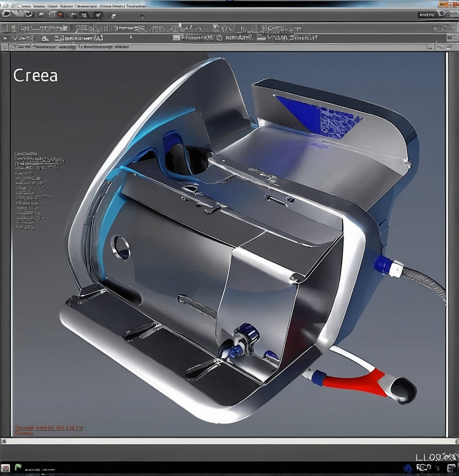Click the lined list icon beside the red icon

point(52,14)
